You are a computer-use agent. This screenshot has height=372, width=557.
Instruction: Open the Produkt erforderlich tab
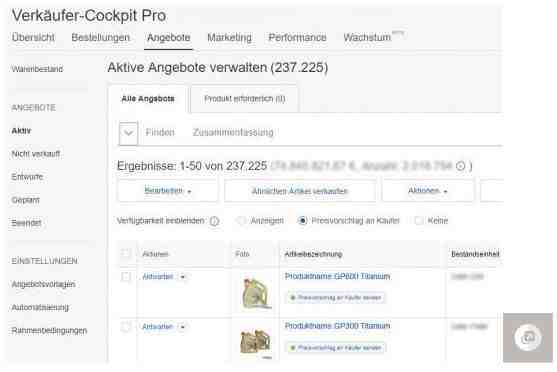(x=244, y=99)
